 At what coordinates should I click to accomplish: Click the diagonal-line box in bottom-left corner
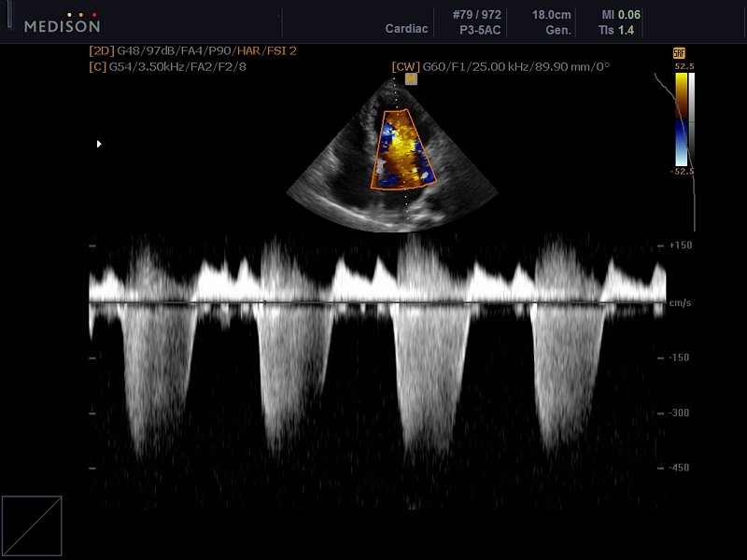(x=32, y=526)
